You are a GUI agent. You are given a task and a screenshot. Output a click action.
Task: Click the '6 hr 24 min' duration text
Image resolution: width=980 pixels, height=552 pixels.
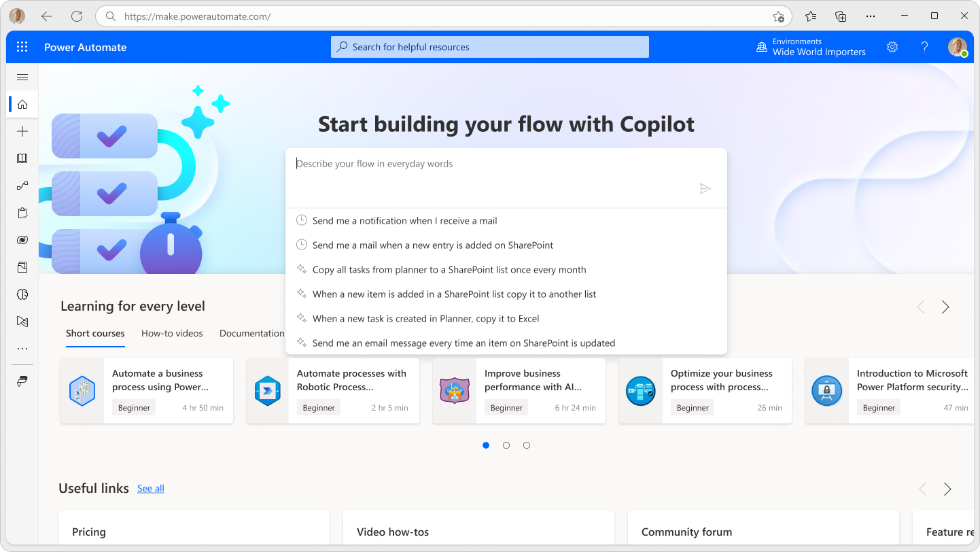pos(575,408)
